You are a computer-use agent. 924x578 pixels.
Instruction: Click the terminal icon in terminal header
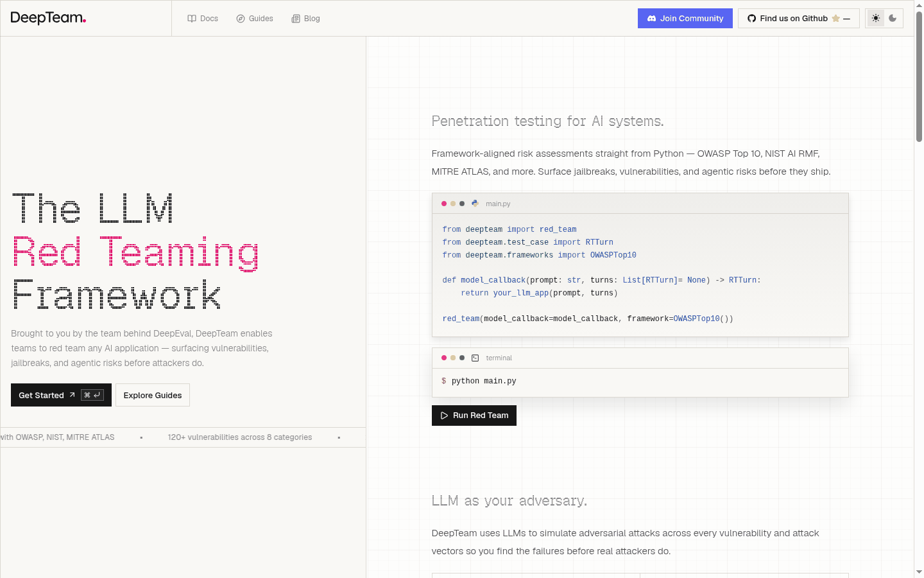click(x=475, y=358)
